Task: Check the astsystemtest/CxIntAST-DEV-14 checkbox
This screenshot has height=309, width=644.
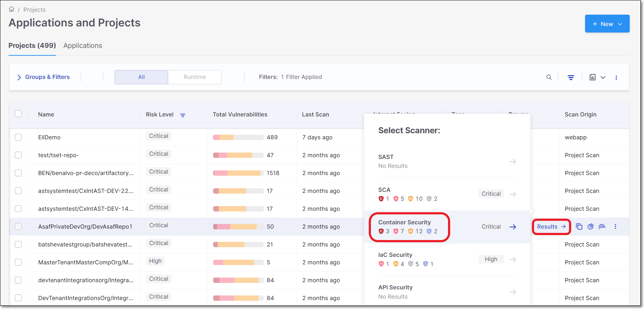Action: tap(18, 209)
